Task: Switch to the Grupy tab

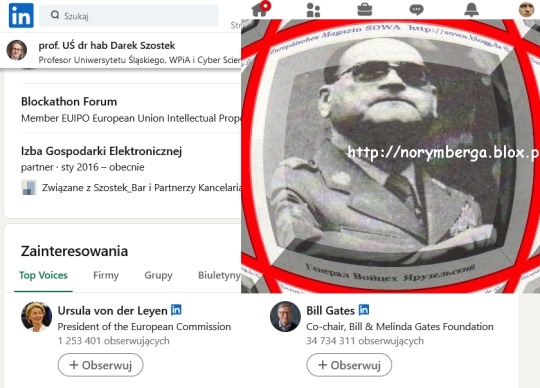Action: (x=158, y=275)
